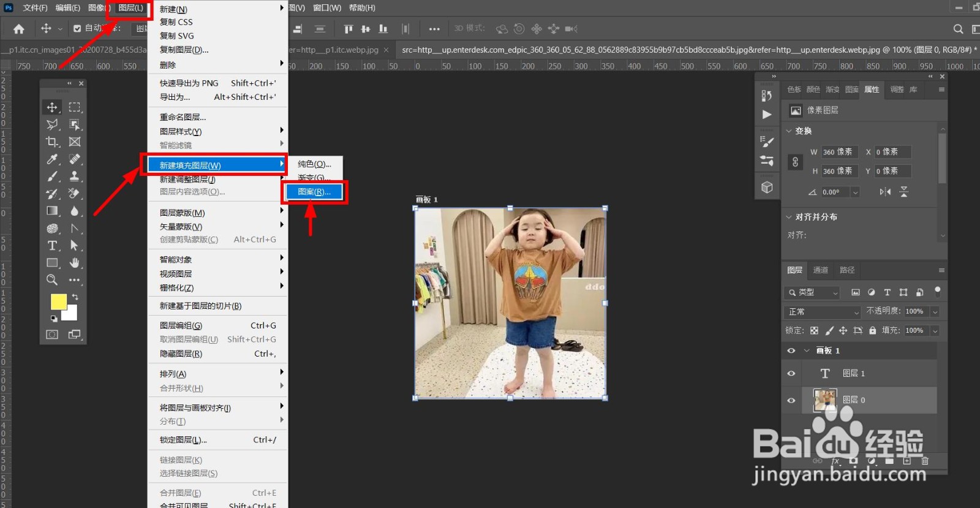Viewport: 980px width, 508px height.
Task: Click the Home icon in options bar
Action: 19,29
